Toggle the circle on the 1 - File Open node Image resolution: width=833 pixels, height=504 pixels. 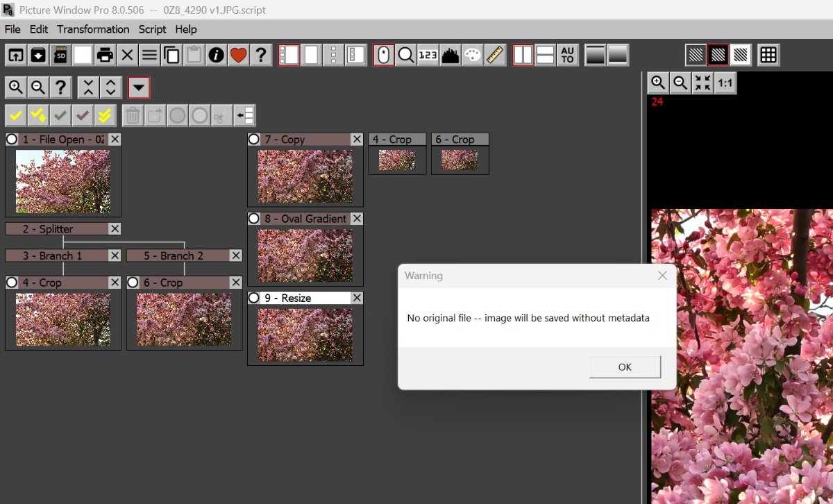12,140
